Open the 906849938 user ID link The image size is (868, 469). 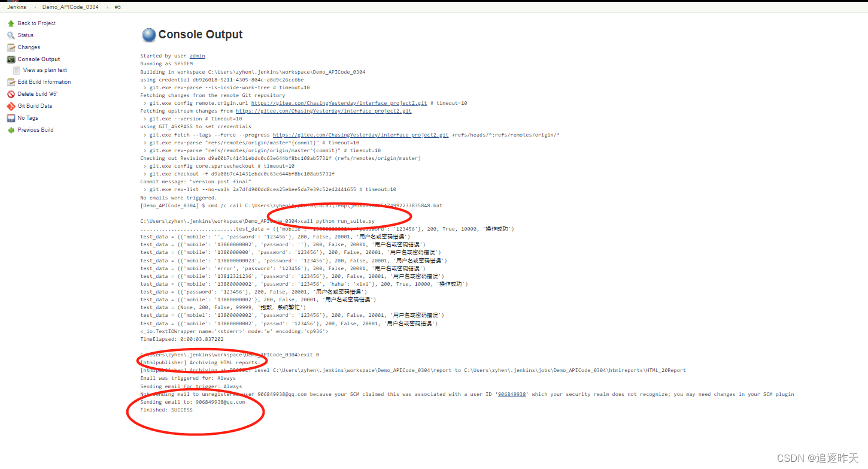click(x=512, y=394)
